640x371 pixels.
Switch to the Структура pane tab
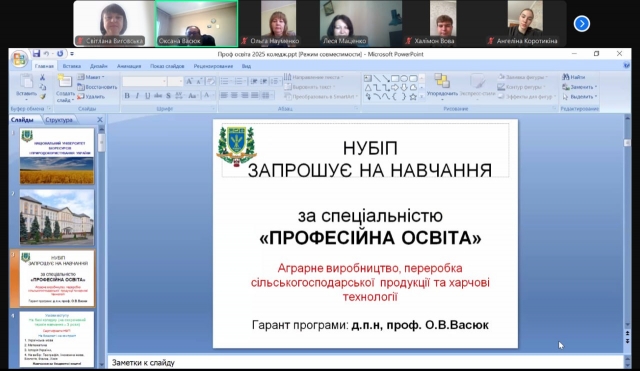pos(59,120)
